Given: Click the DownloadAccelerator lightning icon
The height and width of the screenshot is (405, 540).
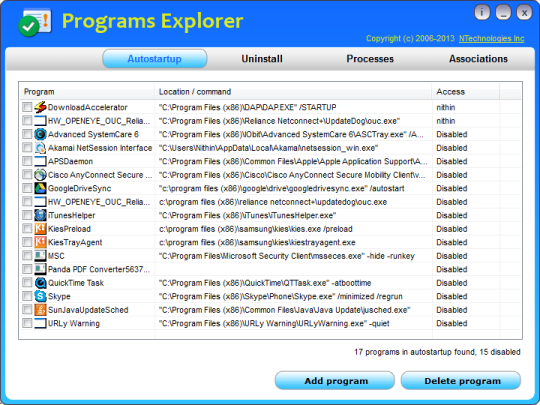Looking at the screenshot, I should pyautogui.click(x=40, y=107).
